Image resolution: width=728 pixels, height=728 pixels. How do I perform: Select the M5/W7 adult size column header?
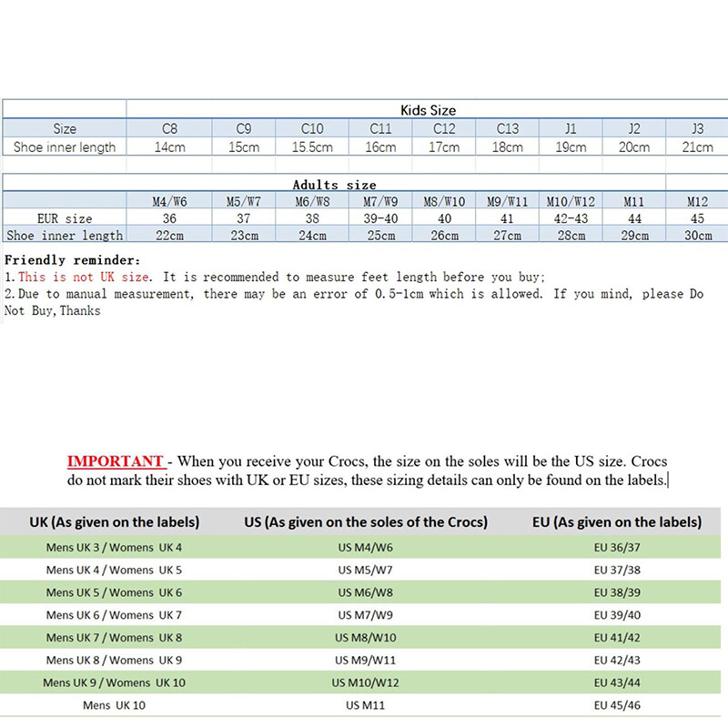(x=244, y=201)
